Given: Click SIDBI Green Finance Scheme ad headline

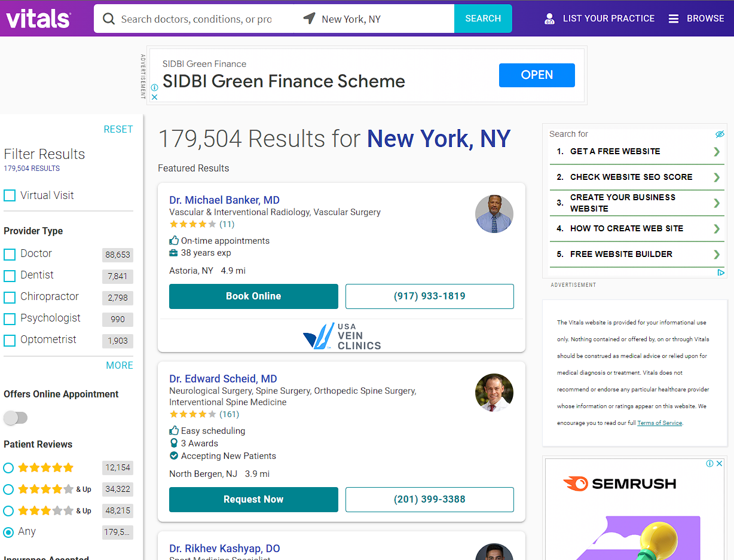Looking at the screenshot, I should click(x=284, y=81).
